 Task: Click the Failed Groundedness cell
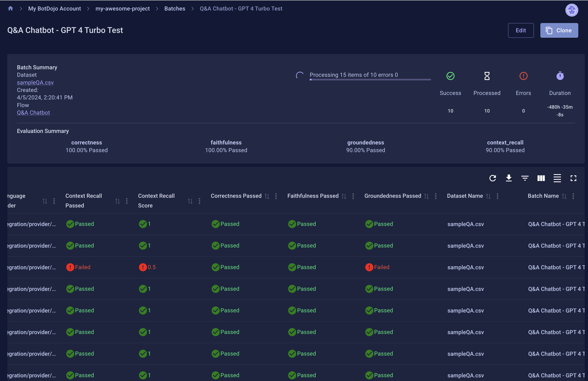[x=377, y=267]
